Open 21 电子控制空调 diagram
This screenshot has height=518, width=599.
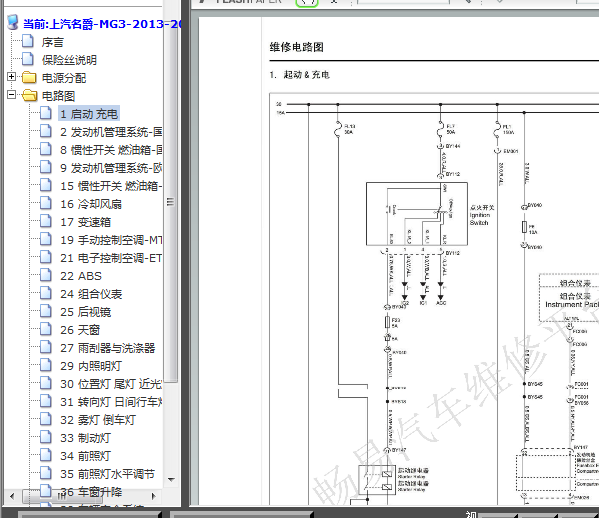(111, 258)
